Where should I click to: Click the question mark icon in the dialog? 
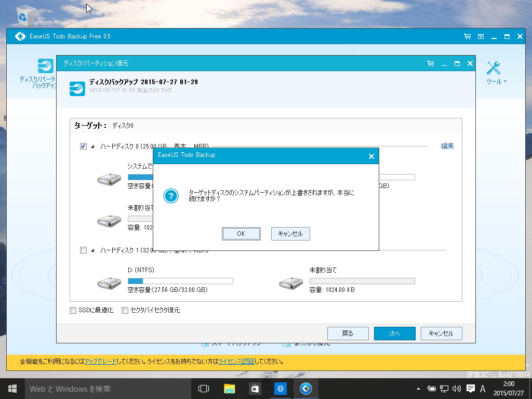(171, 196)
